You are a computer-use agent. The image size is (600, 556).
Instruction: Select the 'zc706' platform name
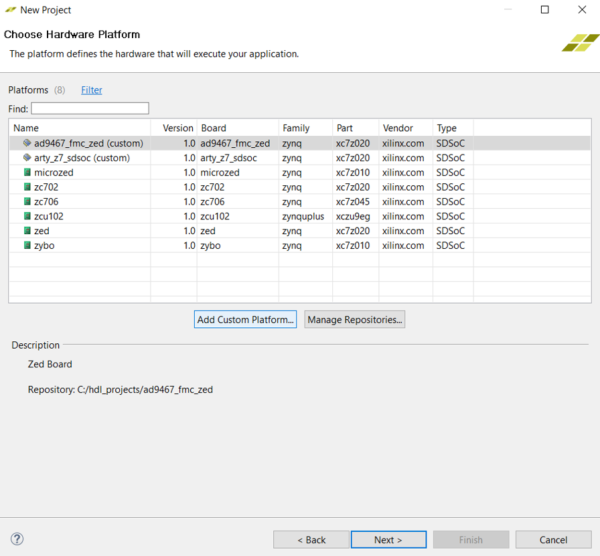[46, 201]
